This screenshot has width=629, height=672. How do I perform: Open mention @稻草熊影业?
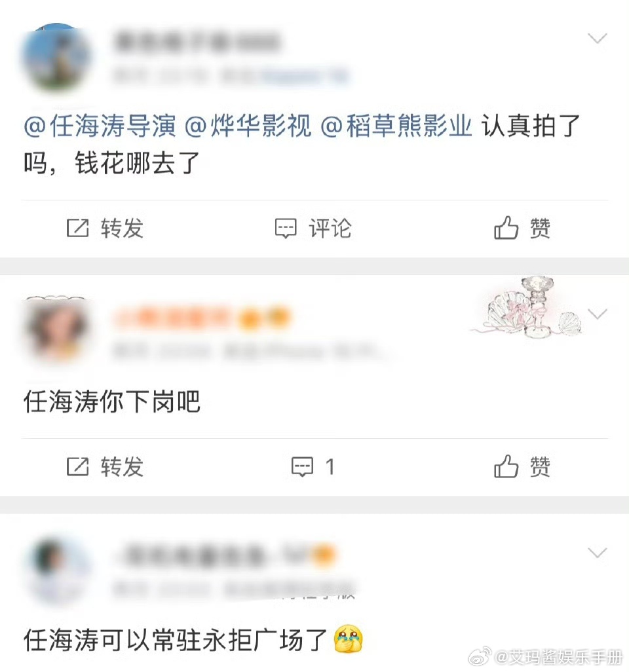(x=396, y=126)
